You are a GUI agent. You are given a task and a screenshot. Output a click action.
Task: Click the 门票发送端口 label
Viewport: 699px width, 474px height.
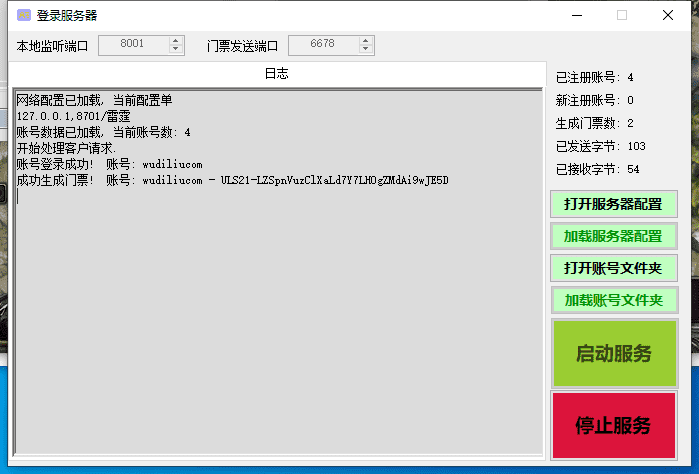pos(243,46)
